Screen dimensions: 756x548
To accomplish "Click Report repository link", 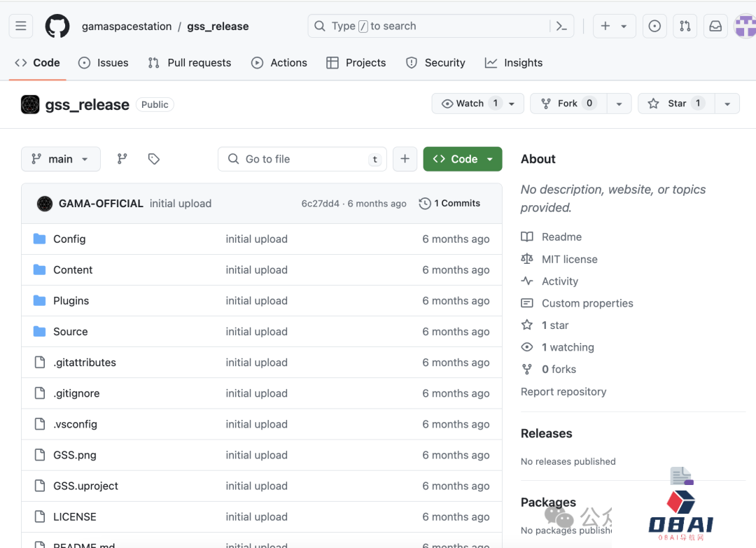I will (x=563, y=391).
